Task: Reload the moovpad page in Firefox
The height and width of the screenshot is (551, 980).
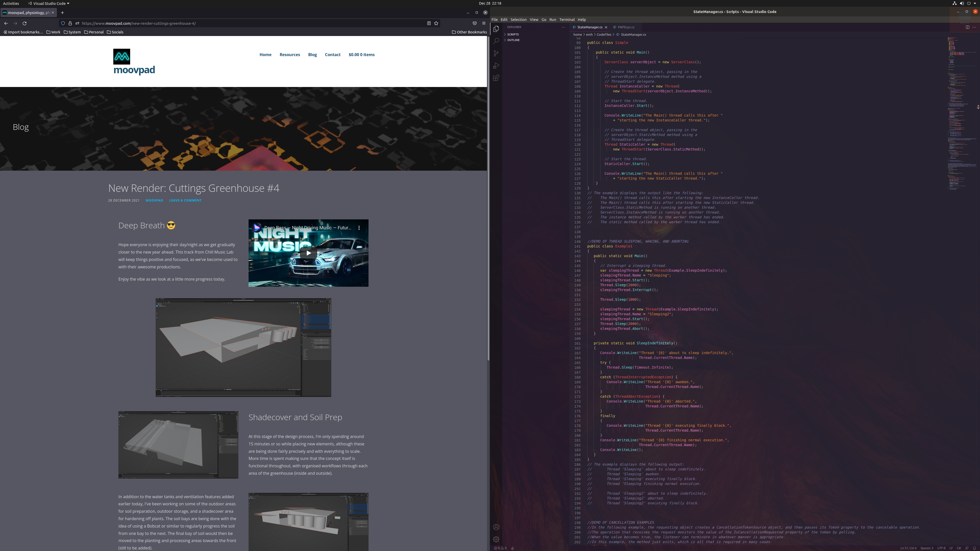Action: (x=24, y=23)
